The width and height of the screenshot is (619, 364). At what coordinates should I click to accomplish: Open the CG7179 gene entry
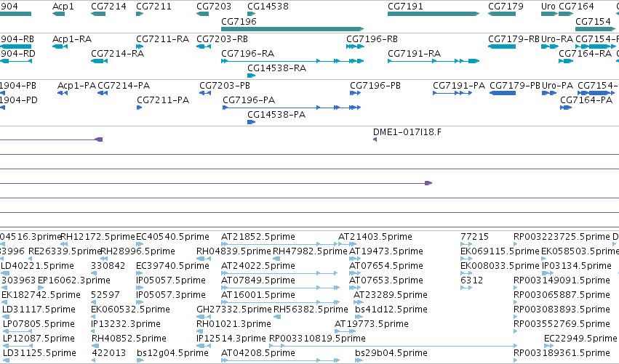pos(506,7)
